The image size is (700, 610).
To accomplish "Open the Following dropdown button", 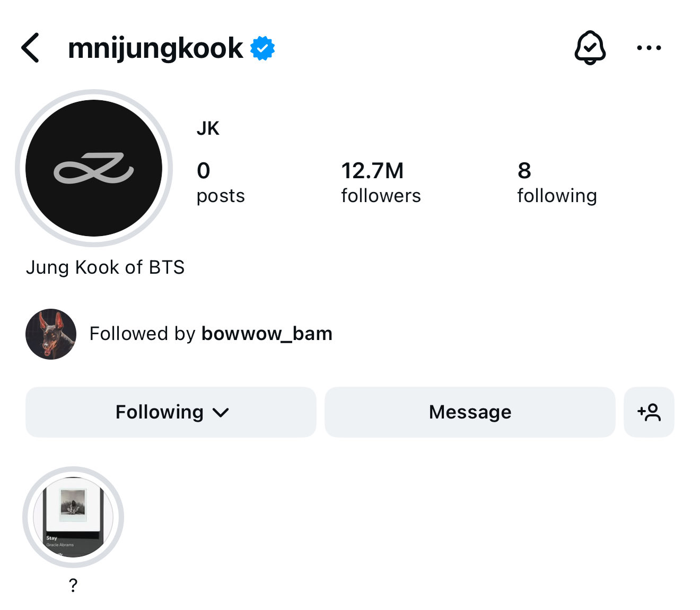I will click(159, 412).
